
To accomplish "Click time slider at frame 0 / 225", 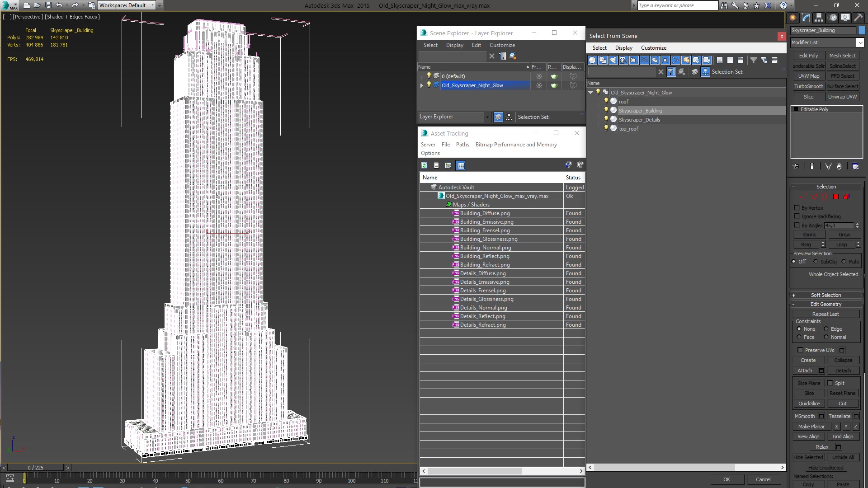I will pos(36,468).
